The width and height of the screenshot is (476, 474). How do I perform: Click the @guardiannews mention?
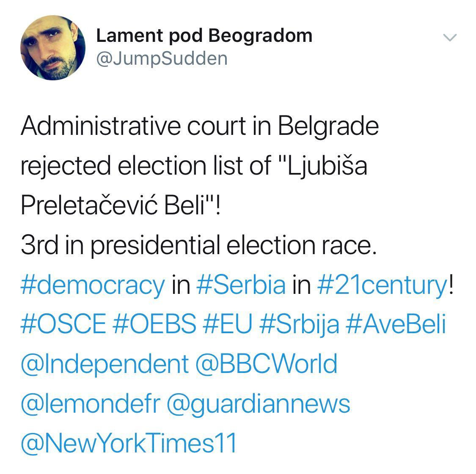tap(259, 404)
